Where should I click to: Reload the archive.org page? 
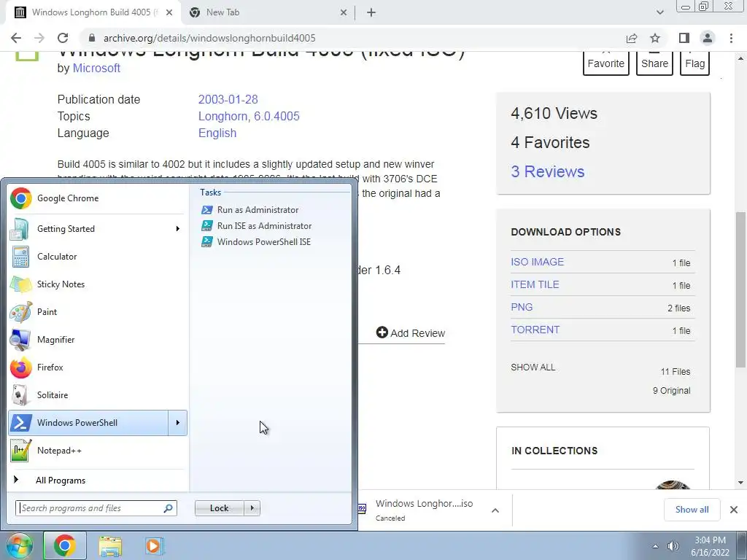pos(63,38)
